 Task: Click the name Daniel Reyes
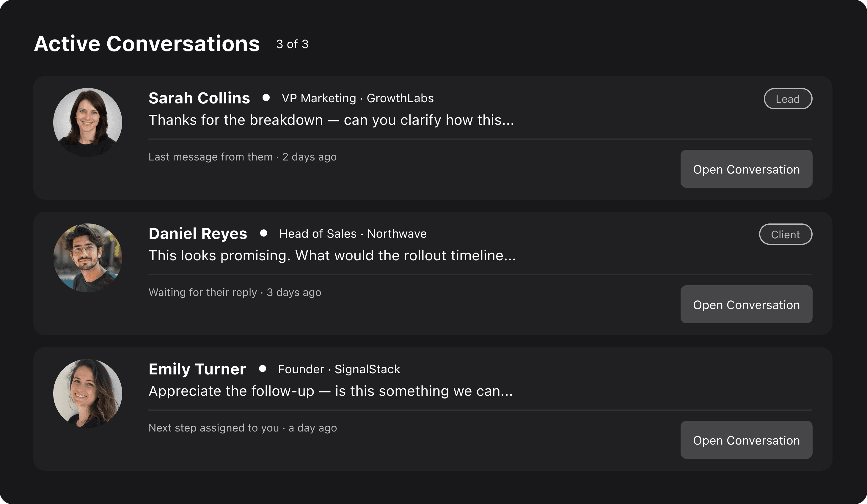point(197,234)
